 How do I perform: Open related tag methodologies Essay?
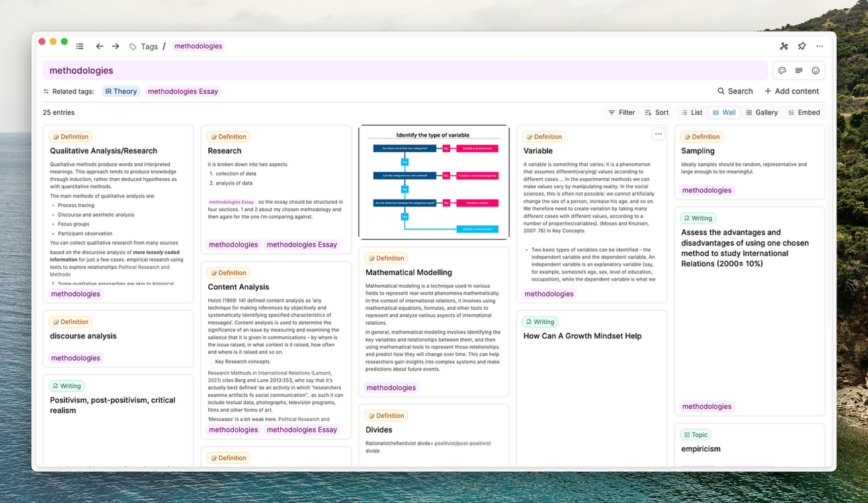point(183,91)
